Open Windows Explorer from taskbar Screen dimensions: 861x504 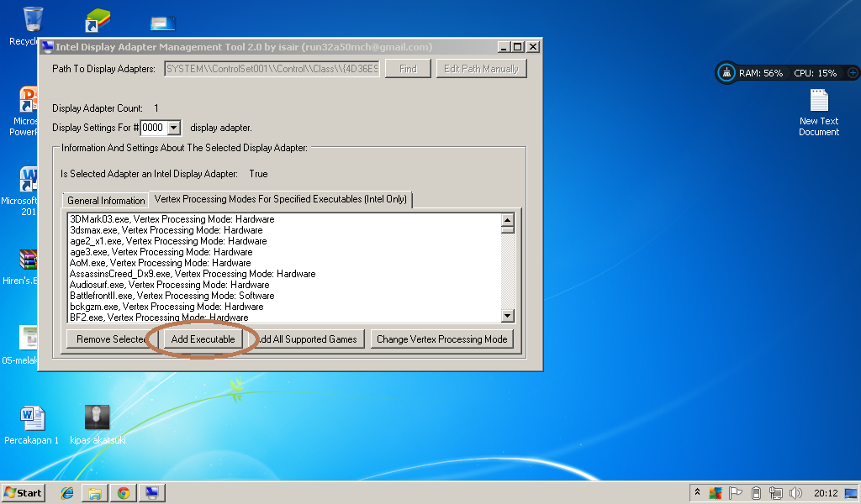coord(94,493)
